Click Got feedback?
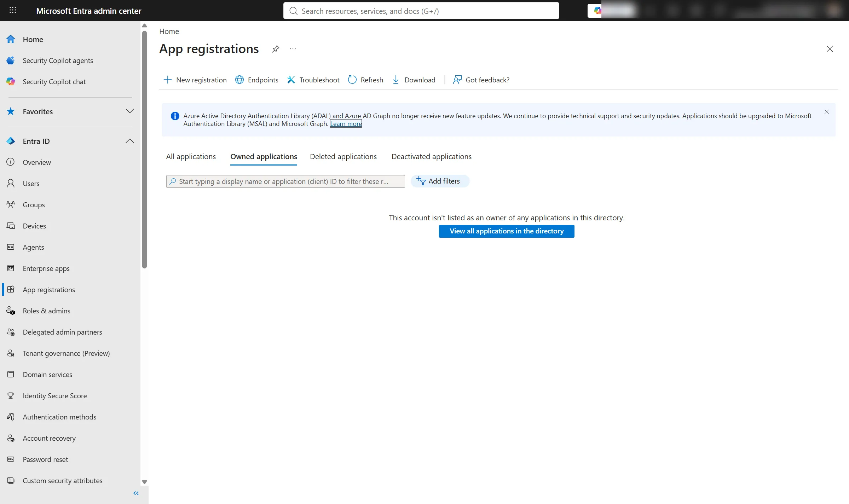The width and height of the screenshot is (849, 504). 481,80
